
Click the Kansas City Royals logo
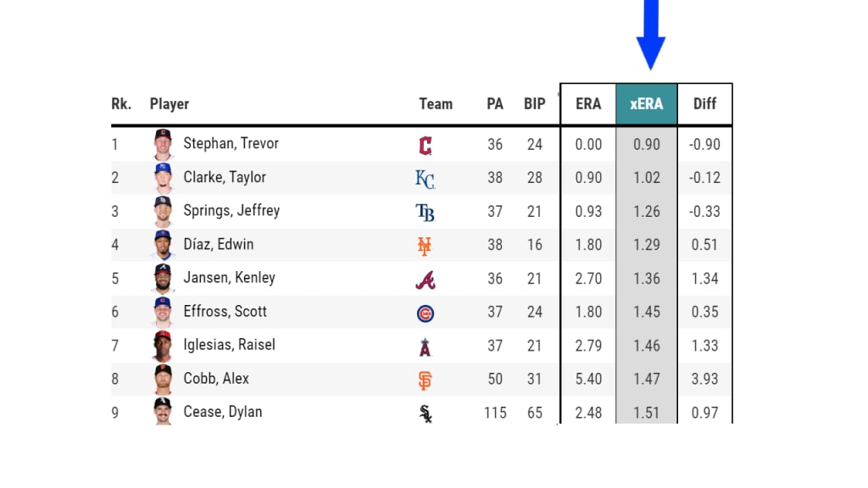pyautogui.click(x=426, y=179)
